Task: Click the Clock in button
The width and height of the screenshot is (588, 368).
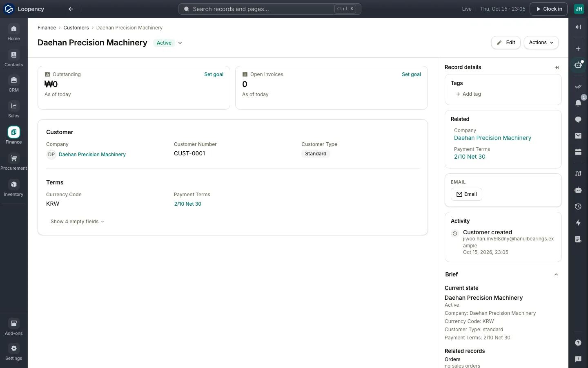Action: tap(548, 9)
